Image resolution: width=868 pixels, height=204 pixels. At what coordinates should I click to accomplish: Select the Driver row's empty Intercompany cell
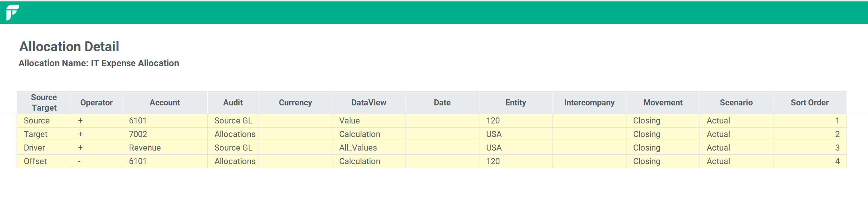click(x=589, y=148)
